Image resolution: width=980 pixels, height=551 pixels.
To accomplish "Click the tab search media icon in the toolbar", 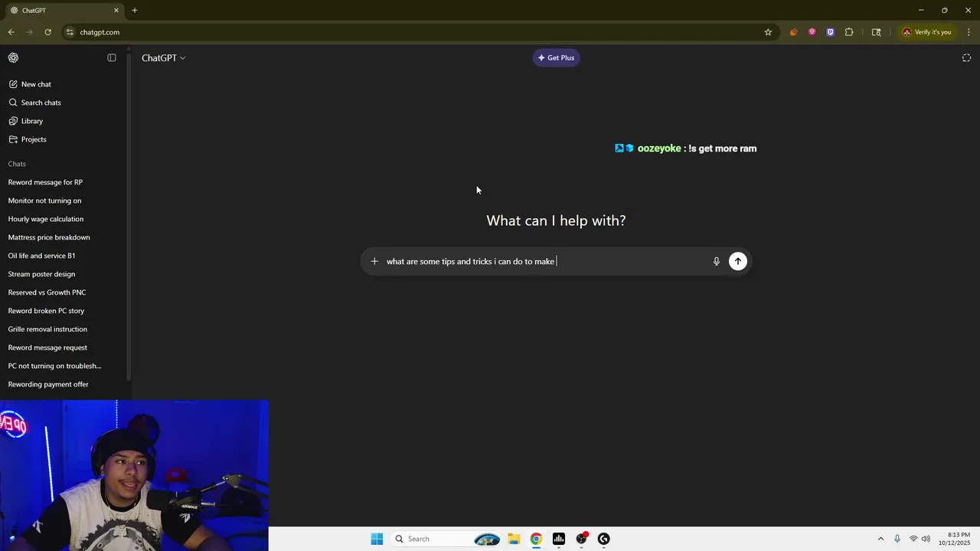I will [877, 32].
